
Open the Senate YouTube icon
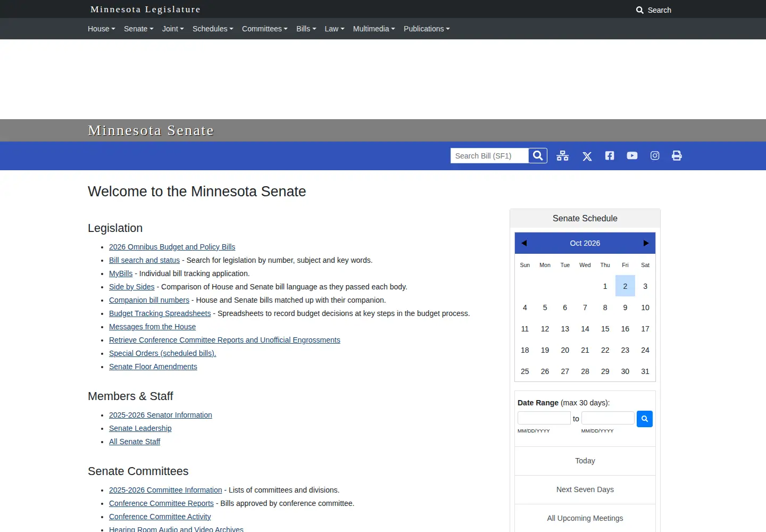pos(632,155)
